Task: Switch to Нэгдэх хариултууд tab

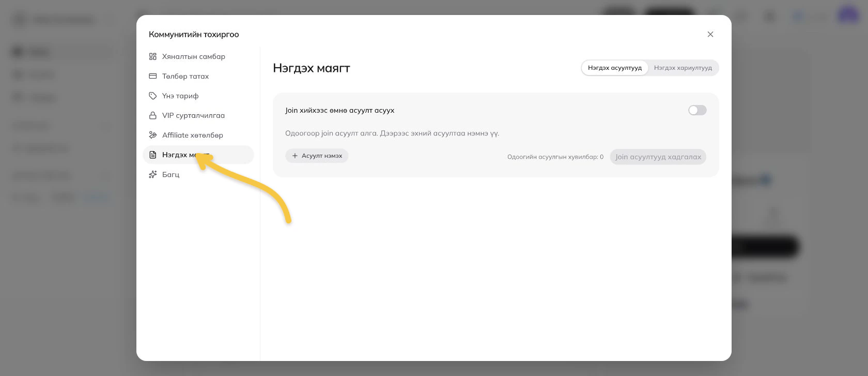Action: click(x=683, y=68)
